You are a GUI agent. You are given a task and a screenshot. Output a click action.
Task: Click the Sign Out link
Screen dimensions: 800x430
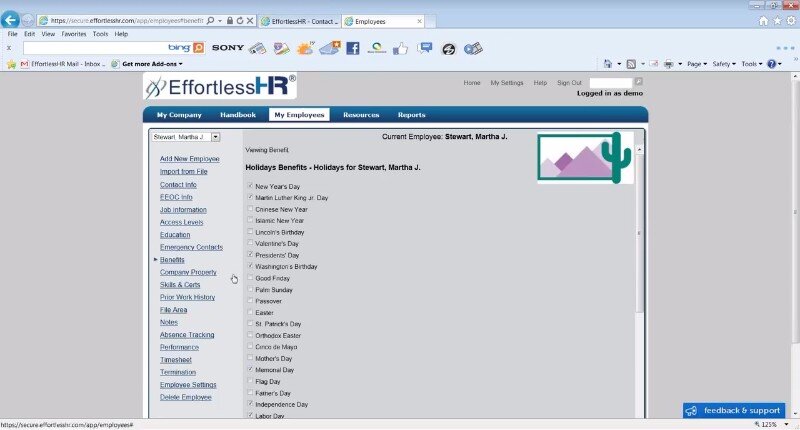click(569, 82)
